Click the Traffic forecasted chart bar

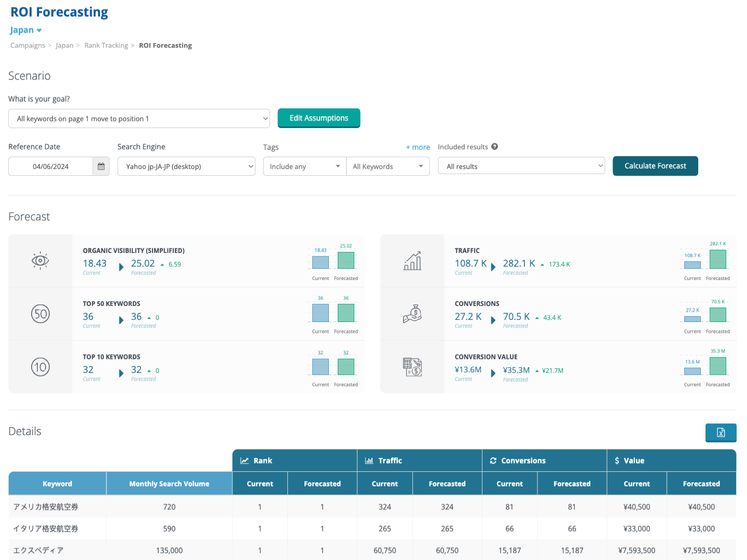pyautogui.click(x=718, y=259)
